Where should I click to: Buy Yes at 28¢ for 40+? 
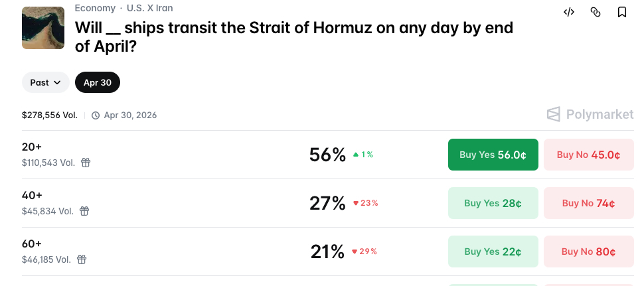[493, 203]
